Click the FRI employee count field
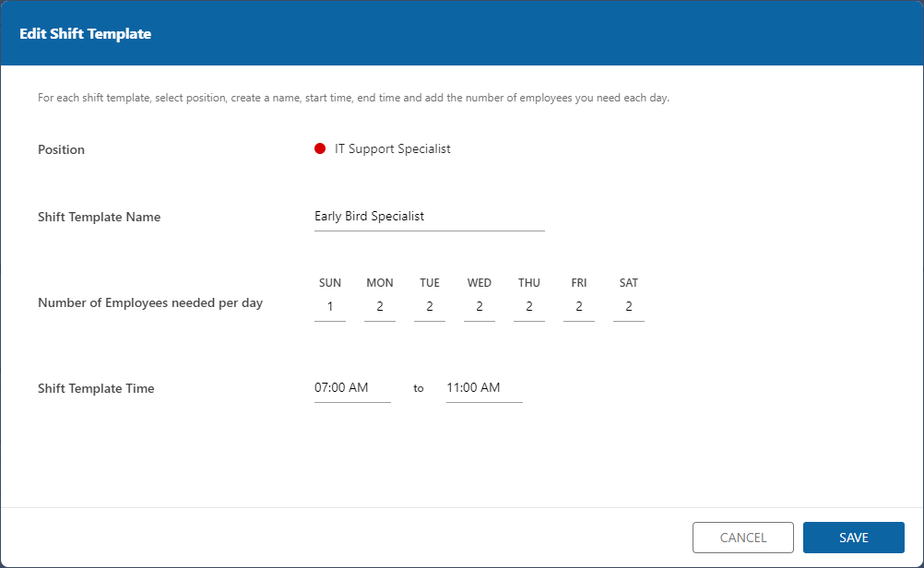 pos(579,307)
